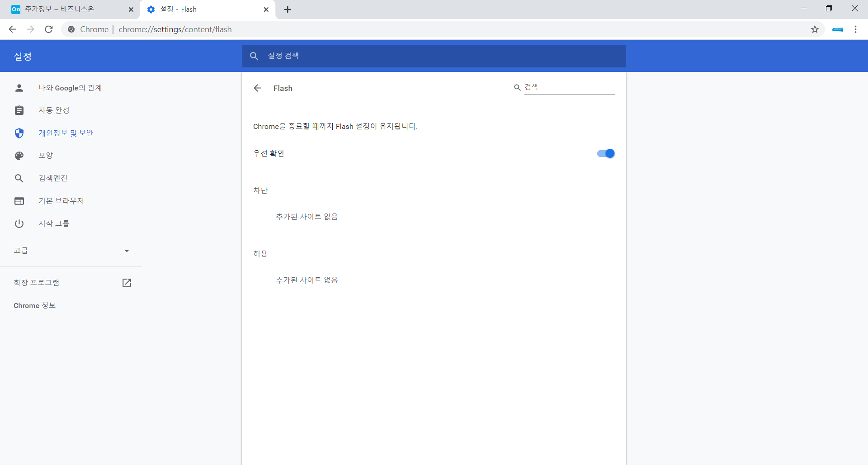The width and height of the screenshot is (868, 465).
Task: Go back using the arrow next to Flash
Action: (258, 88)
